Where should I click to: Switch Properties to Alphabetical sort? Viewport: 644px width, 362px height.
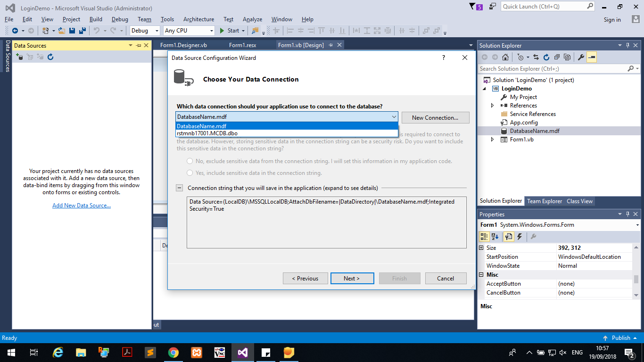pyautogui.click(x=495, y=237)
